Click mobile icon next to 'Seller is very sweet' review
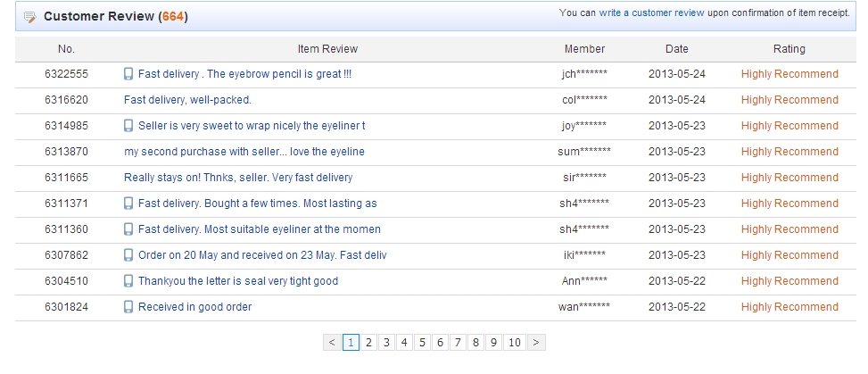Screen dimensions: 868x374 [128, 126]
